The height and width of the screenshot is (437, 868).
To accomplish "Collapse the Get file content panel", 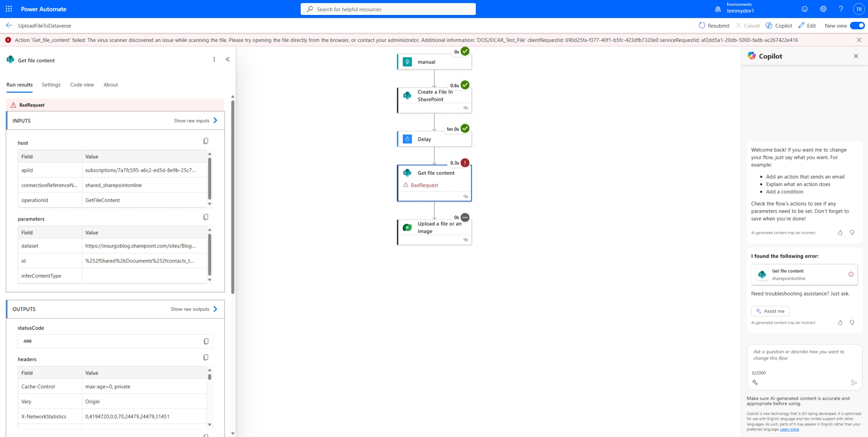I will (228, 59).
